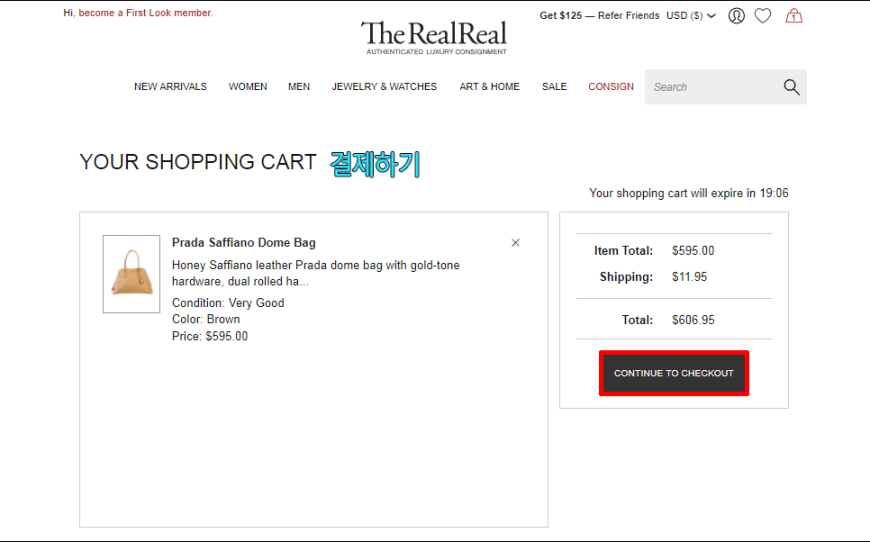Click Condition: Very Good text

click(228, 303)
